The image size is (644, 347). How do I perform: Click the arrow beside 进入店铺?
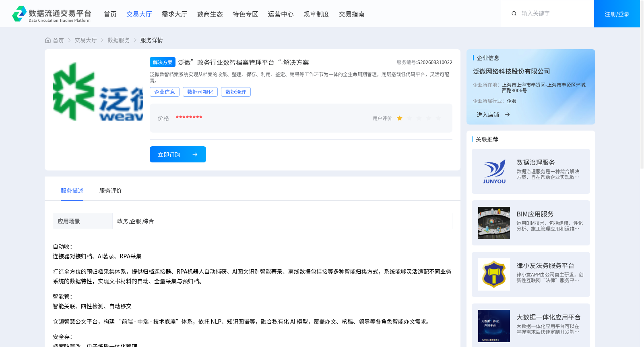point(507,115)
